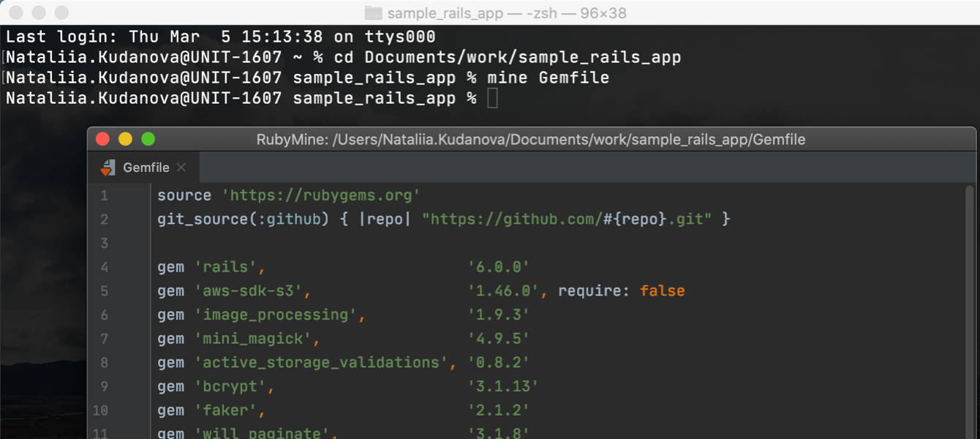Image resolution: width=980 pixels, height=439 pixels.
Task: Click the 'cd Documents/work/sample_rails_app' command in Terminal
Action: pos(508,57)
